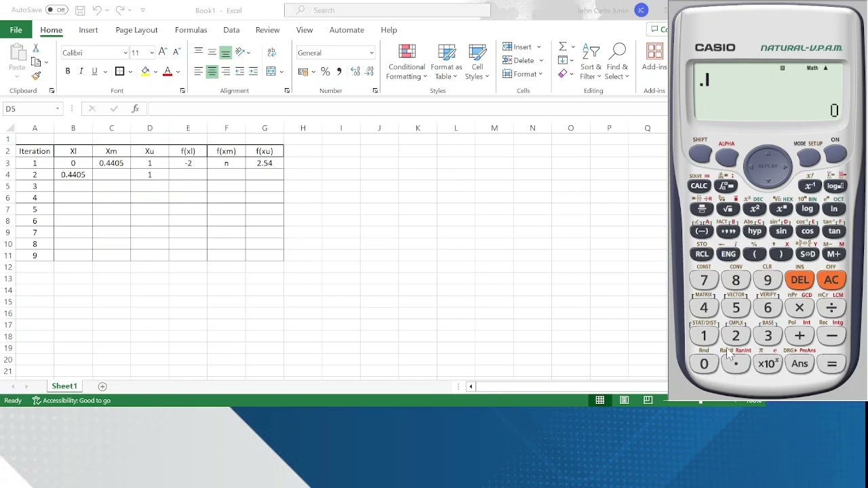Expand the Name Box dropdown arrow
The width and height of the screenshot is (868, 488).
(58, 108)
